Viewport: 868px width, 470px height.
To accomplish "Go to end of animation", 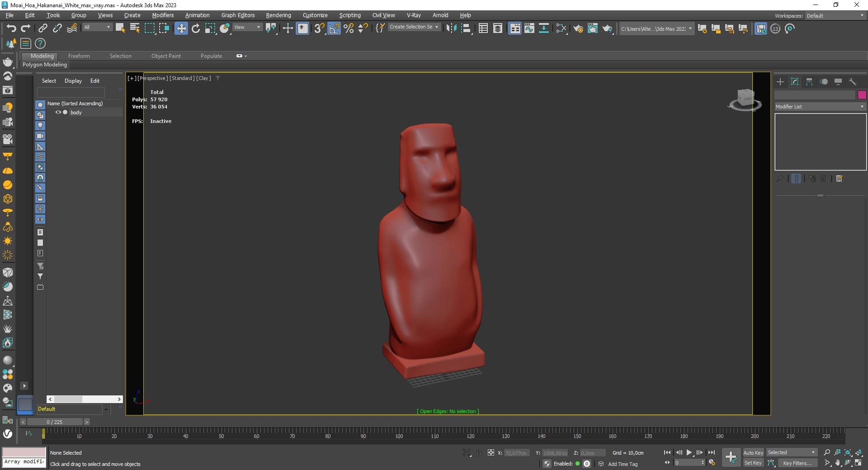I will 711,452.
